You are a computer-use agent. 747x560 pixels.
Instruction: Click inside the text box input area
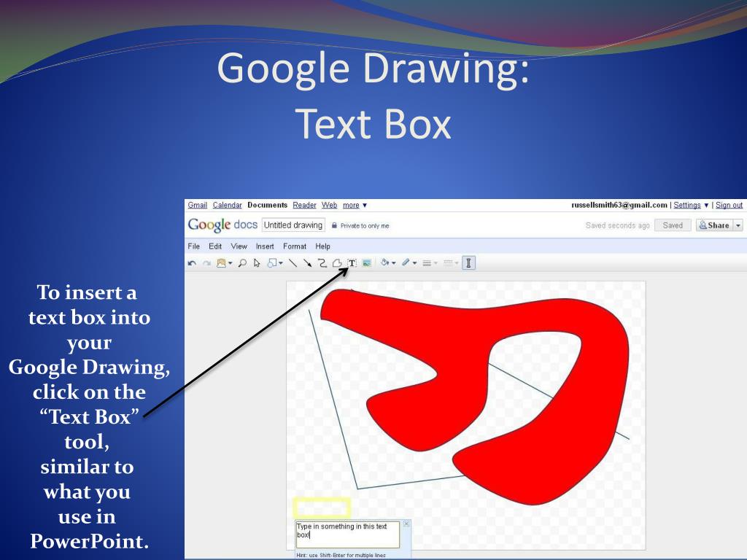tap(348, 534)
